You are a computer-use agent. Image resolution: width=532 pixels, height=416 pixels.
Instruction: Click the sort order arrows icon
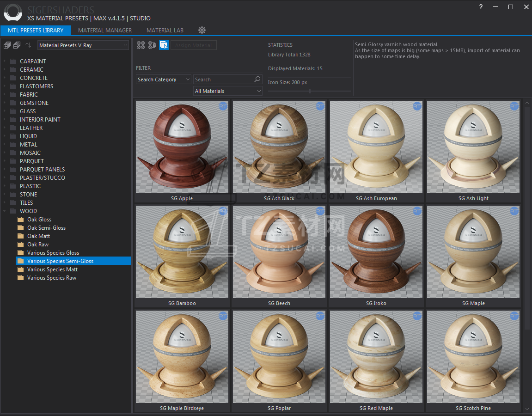click(29, 45)
